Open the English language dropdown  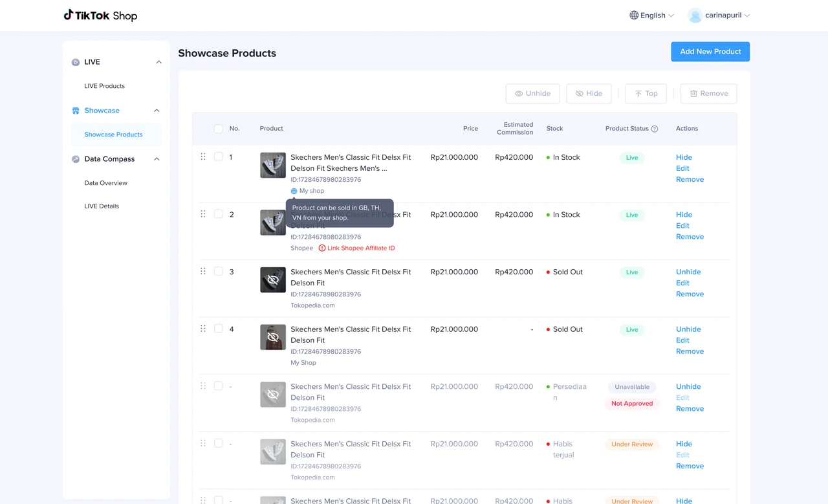click(652, 16)
